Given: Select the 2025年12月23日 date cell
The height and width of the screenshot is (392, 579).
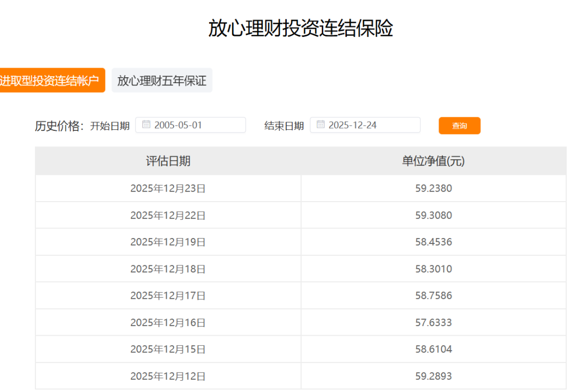Looking at the screenshot, I should coord(168,188).
